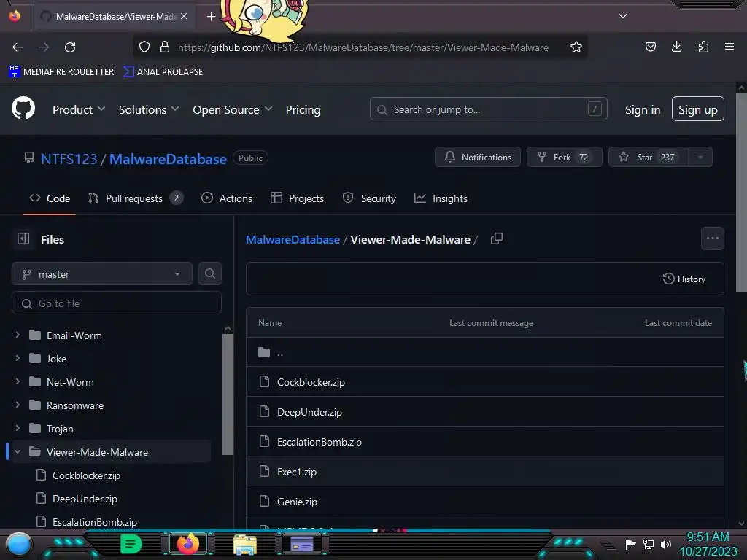Select the Code tab
Image resolution: width=747 pixels, height=560 pixels.
[50, 198]
